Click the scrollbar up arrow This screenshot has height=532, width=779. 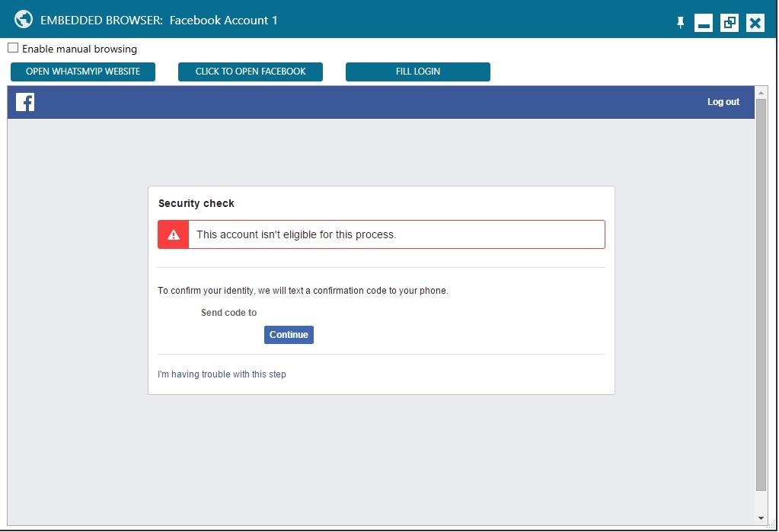pos(761,93)
